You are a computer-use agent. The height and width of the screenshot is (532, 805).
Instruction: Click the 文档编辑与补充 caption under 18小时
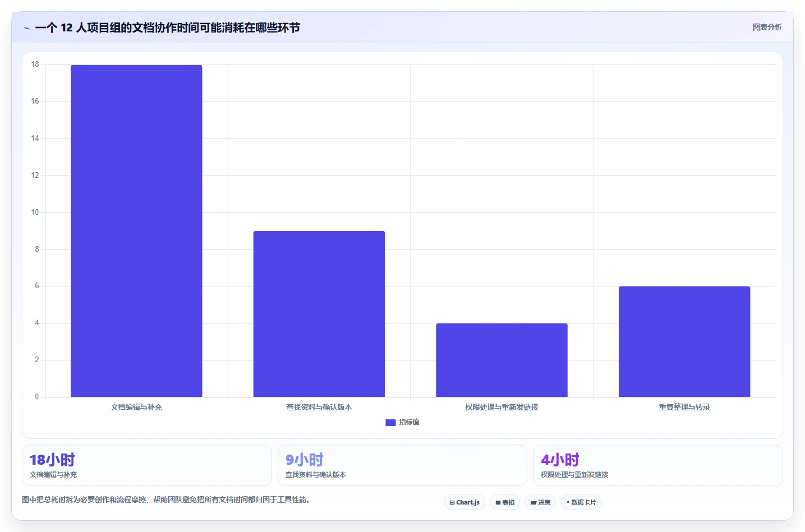click(53, 474)
